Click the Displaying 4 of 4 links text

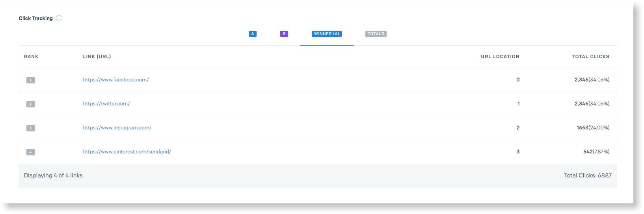click(x=53, y=175)
